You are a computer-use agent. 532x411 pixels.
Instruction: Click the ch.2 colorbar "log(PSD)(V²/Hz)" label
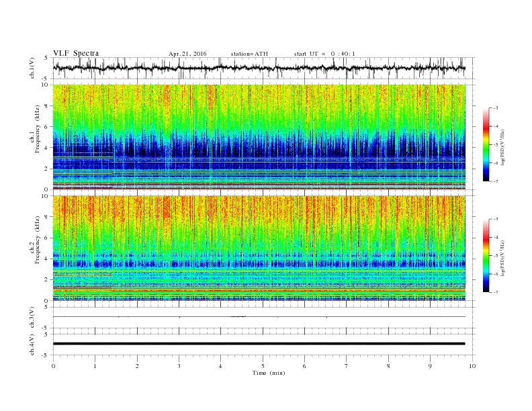[503, 258]
